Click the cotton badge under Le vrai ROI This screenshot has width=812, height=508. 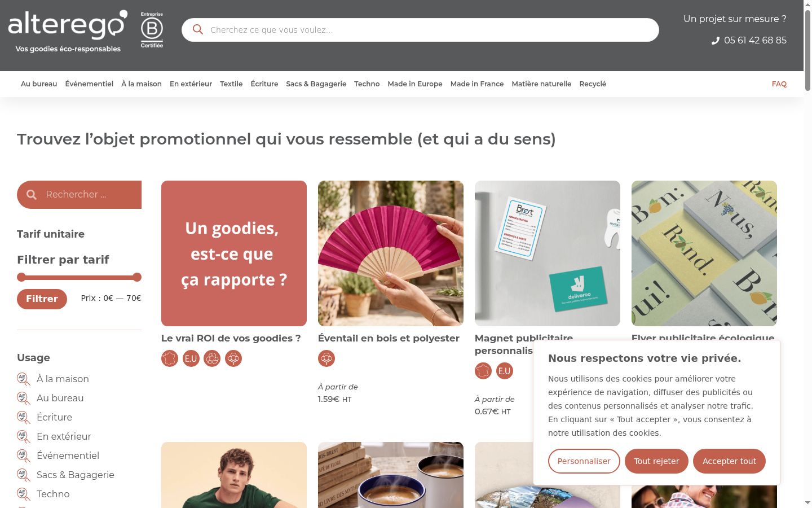pos(233,358)
